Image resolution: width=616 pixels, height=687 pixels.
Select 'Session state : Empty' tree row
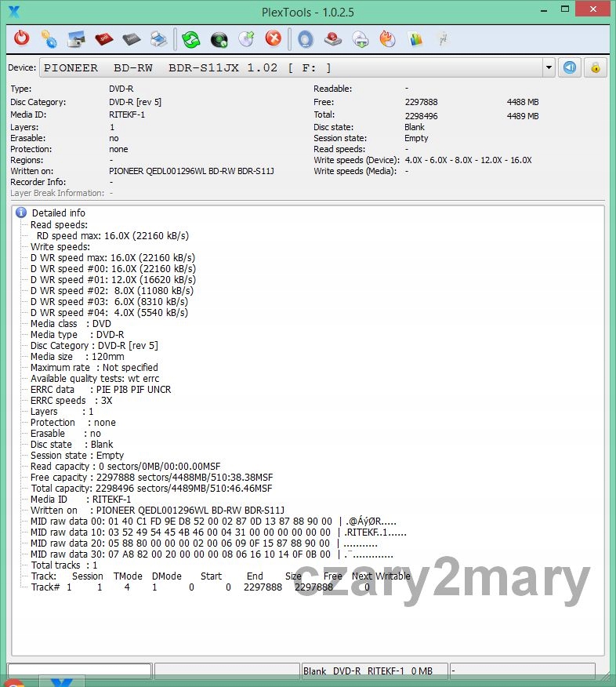point(77,455)
